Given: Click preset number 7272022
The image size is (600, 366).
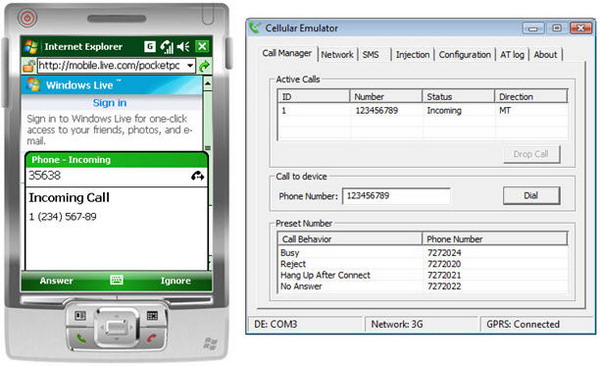Looking at the screenshot, I should 444,286.
